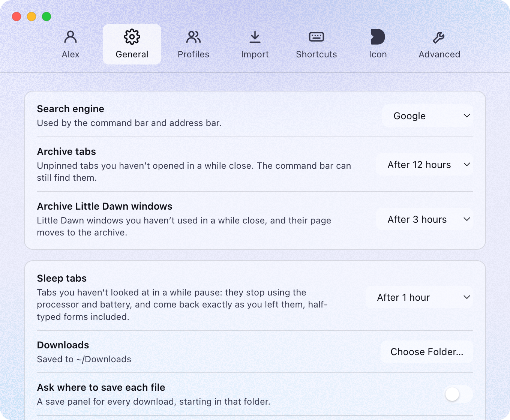Close the settings window with red button
This screenshot has width=510, height=420.
pos(16,16)
